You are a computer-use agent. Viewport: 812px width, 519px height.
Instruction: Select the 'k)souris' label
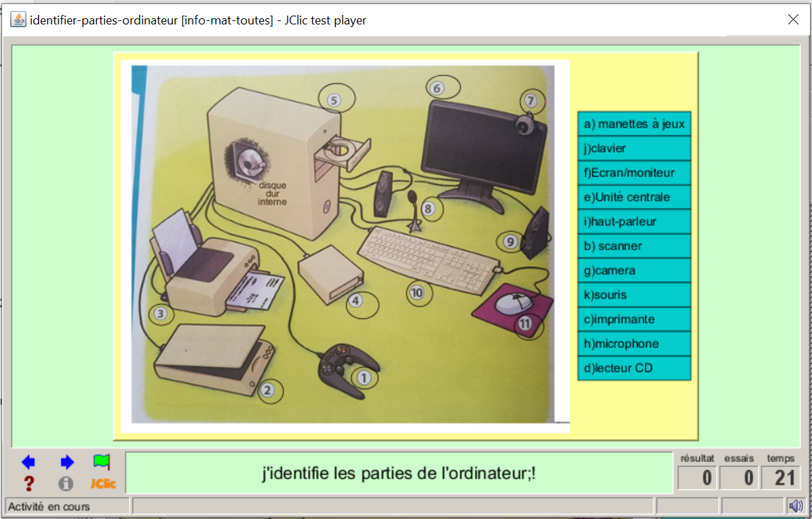click(x=634, y=295)
